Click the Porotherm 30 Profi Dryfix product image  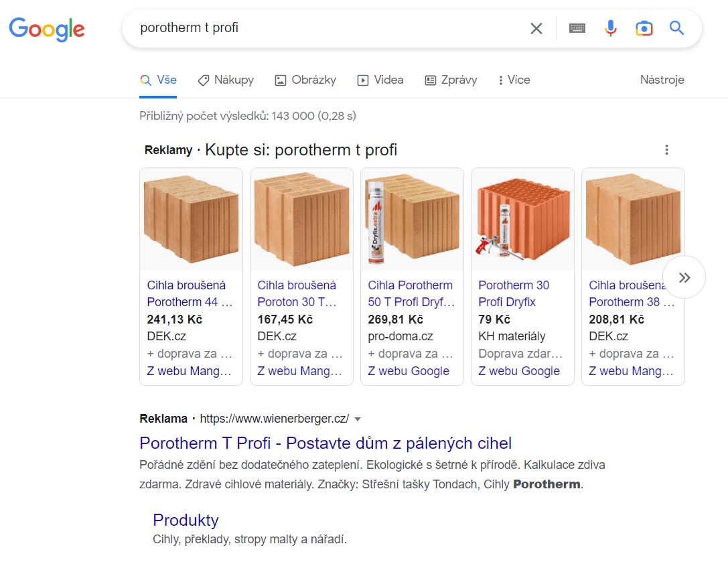coord(523,219)
